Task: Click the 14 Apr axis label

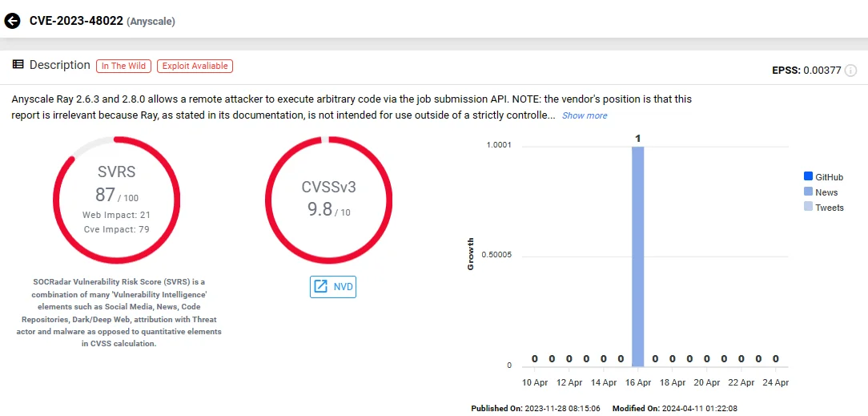Action: pyautogui.click(x=604, y=383)
